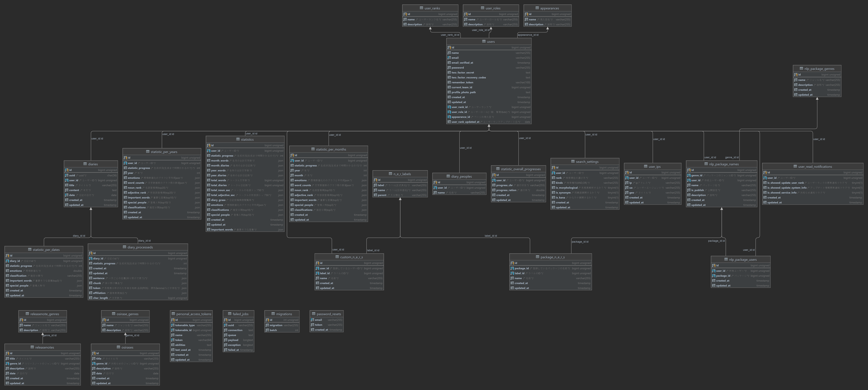
Task: Click the table icon in users header
Action: [484, 41]
